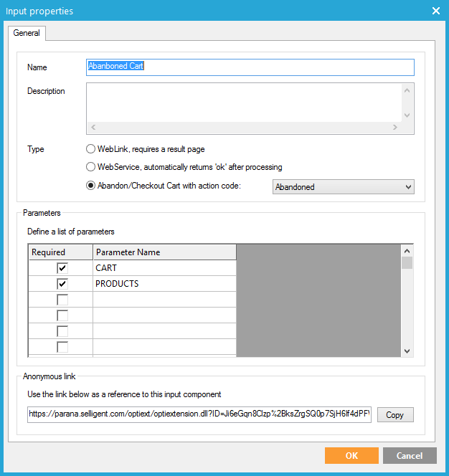The width and height of the screenshot is (449, 476).
Task: Close the Input properties dialog
Action: [435, 11]
